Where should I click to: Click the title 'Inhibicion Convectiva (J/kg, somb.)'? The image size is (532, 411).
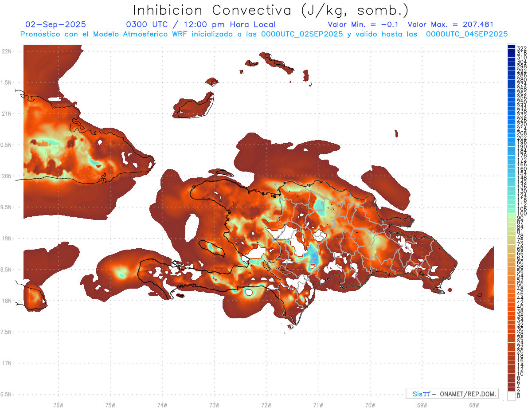pyautogui.click(x=271, y=10)
